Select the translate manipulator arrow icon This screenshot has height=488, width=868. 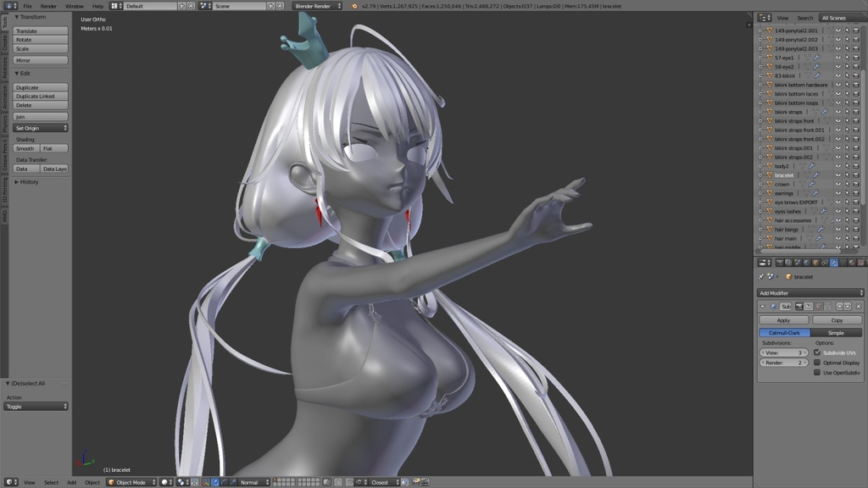[214, 482]
